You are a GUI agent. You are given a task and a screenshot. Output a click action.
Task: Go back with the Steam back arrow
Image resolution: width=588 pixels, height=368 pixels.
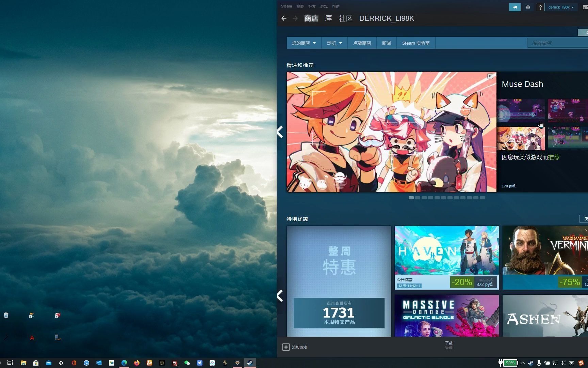(284, 18)
